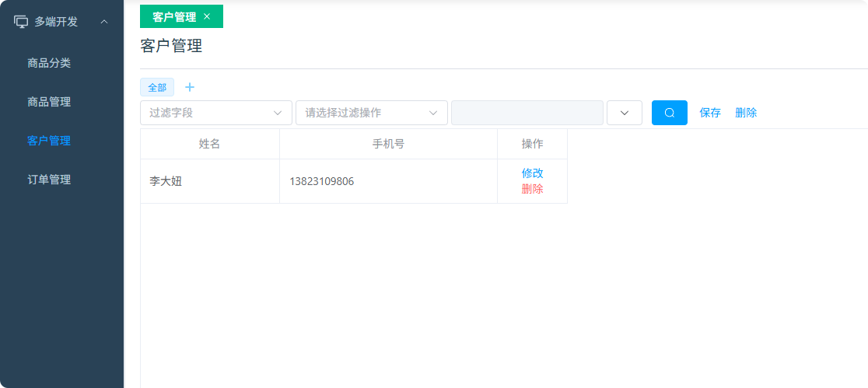Open 商品分类 in the sidebar

(49, 63)
